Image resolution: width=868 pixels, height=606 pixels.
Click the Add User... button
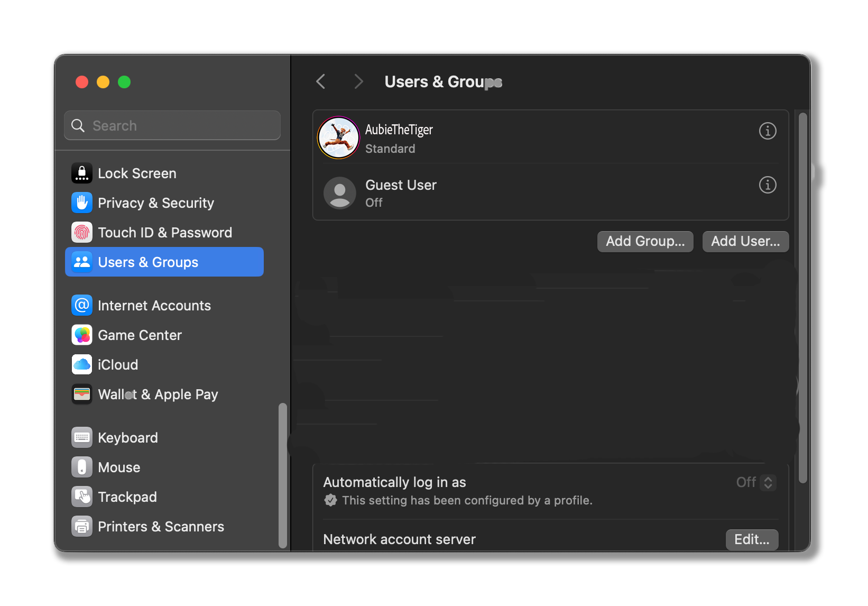(745, 242)
